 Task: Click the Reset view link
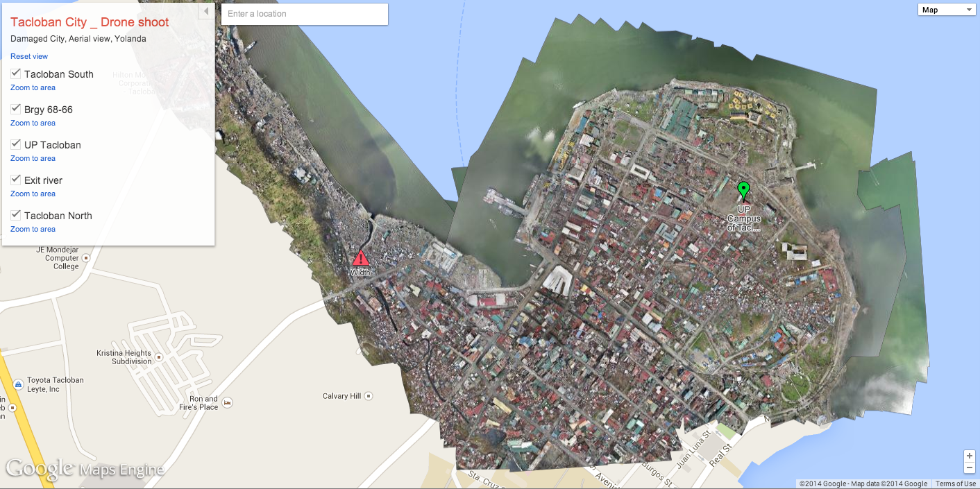coord(29,56)
